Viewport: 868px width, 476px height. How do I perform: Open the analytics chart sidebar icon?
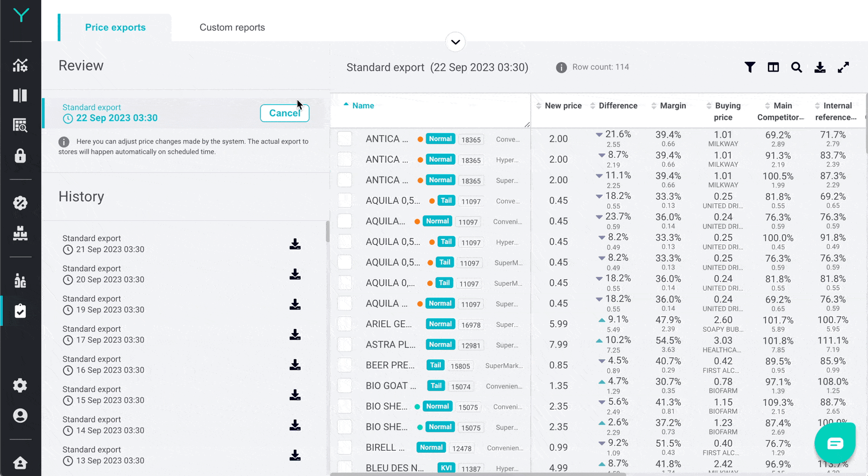(20, 65)
